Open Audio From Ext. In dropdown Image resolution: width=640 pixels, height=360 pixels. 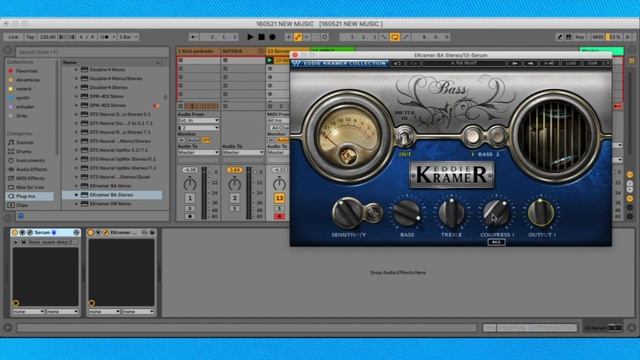(x=198, y=120)
